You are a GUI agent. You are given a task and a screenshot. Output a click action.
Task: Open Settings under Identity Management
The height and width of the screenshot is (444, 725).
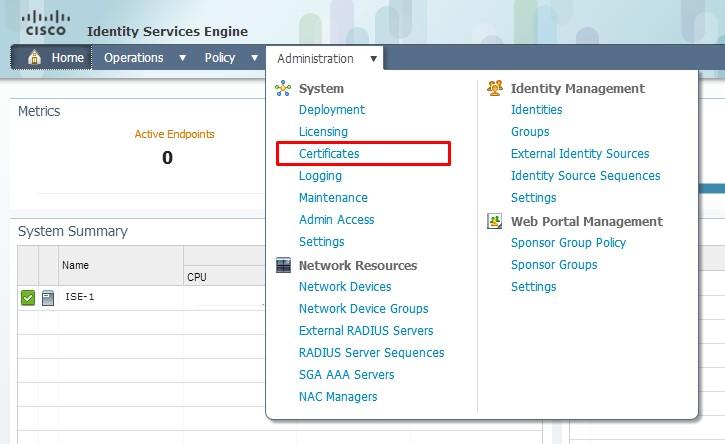pyautogui.click(x=534, y=198)
